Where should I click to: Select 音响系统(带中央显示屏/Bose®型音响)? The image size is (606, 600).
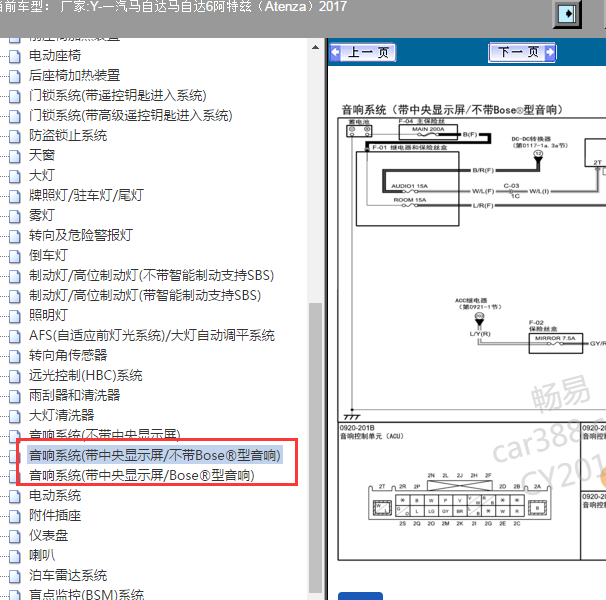142,476
